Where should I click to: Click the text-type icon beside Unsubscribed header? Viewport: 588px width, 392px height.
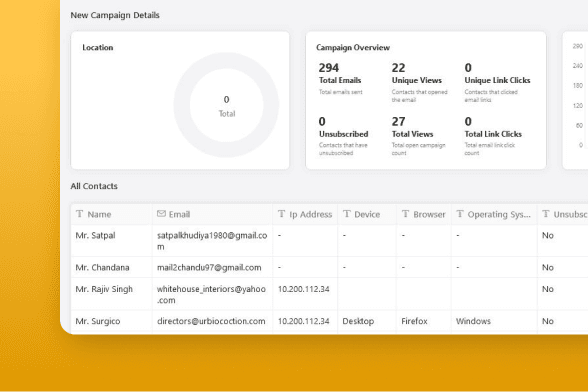[x=546, y=214]
